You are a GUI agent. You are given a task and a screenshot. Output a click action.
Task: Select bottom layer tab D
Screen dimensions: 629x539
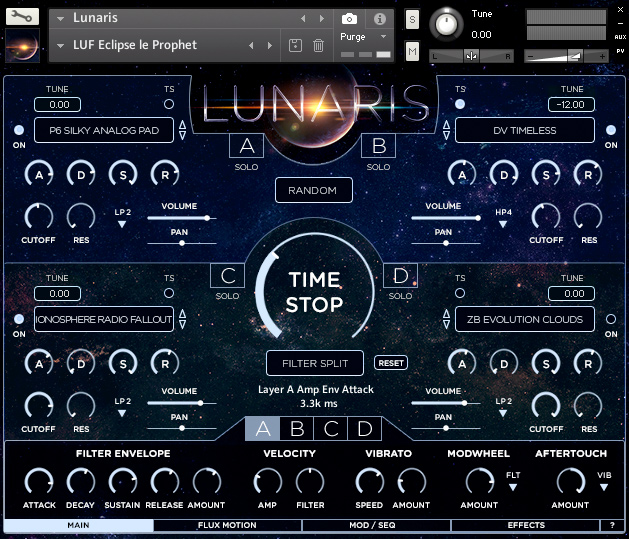[x=365, y=429]
